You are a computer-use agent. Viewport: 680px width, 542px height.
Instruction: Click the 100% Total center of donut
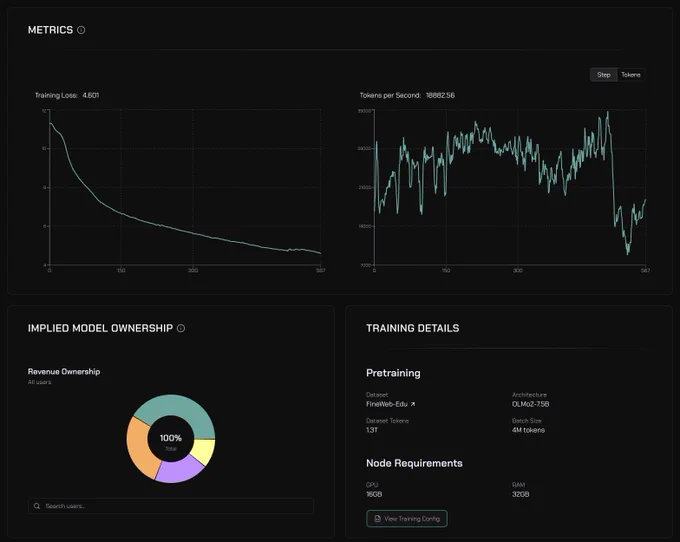(171, 441)
